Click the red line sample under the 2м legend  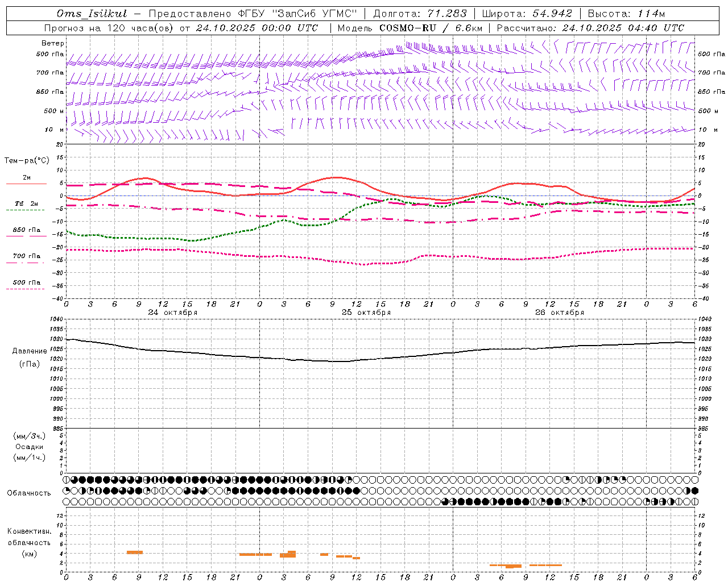click(x=26, y=184)
